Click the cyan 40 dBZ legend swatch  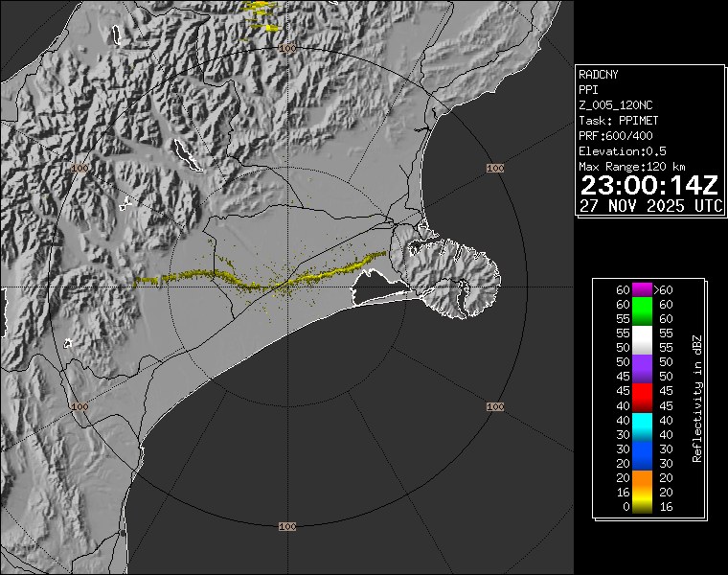(x=642, y=426)
